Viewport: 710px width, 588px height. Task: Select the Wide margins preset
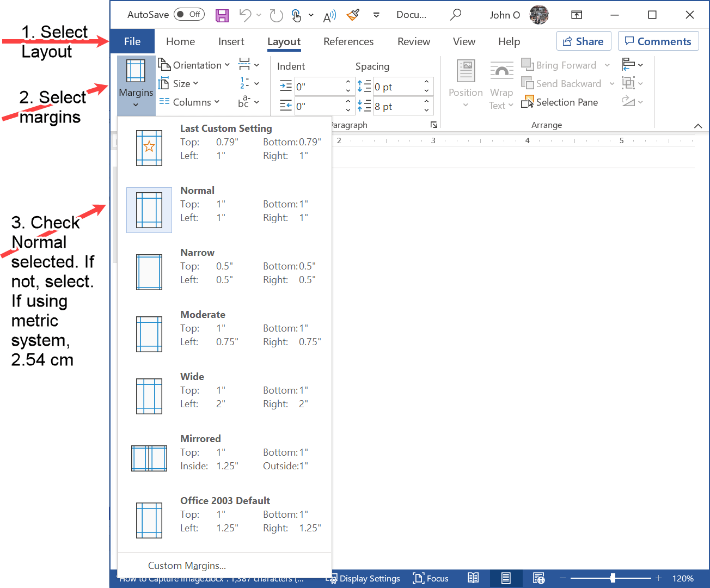point(224,396)
